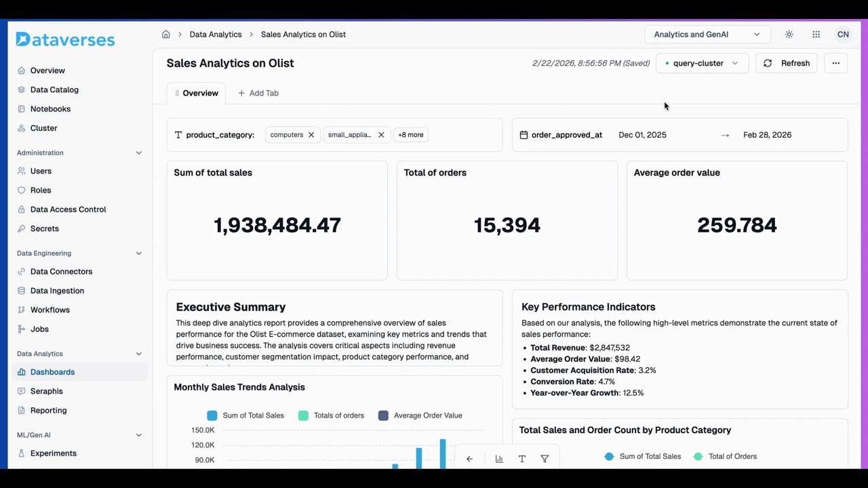Click the Dec 01, 2025 start date field
This screenshot has height=488, width=868.
click(642, 135)
